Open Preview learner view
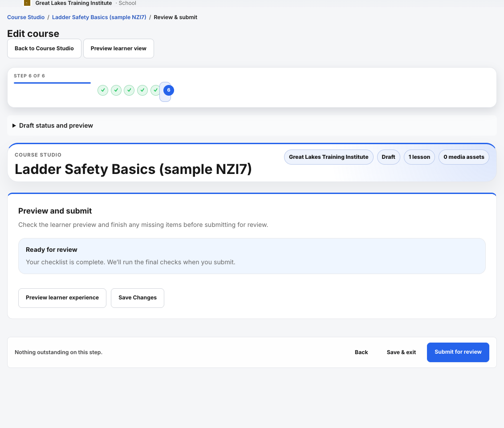This screenshot has height=428, width=504. 118,48
